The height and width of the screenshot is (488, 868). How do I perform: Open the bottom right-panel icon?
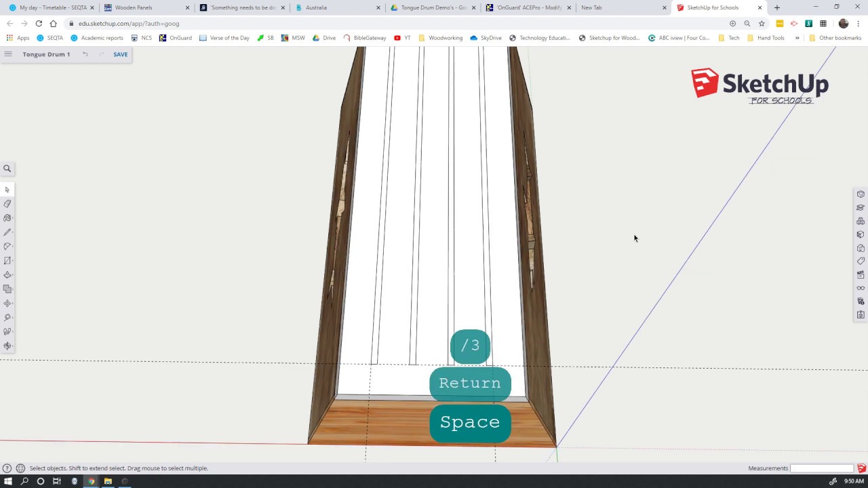861,315
